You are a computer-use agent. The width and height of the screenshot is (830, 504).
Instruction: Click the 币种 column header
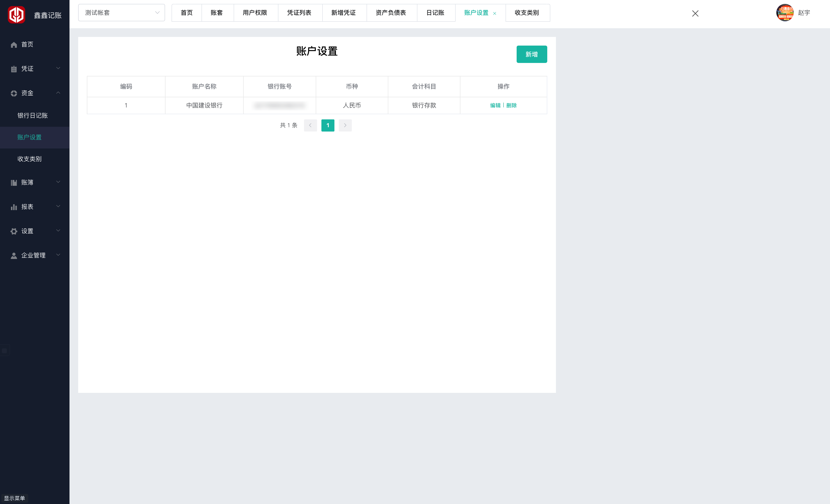(352, 87)
